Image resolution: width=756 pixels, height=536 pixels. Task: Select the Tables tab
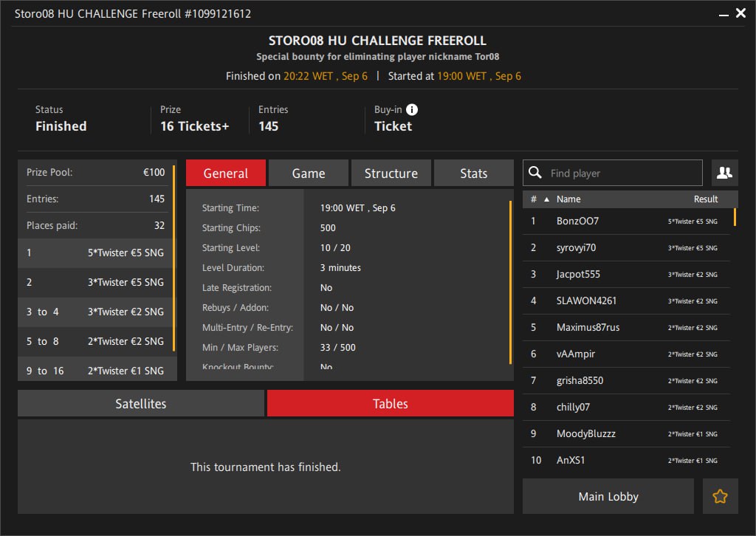click(x=390, y=403)
